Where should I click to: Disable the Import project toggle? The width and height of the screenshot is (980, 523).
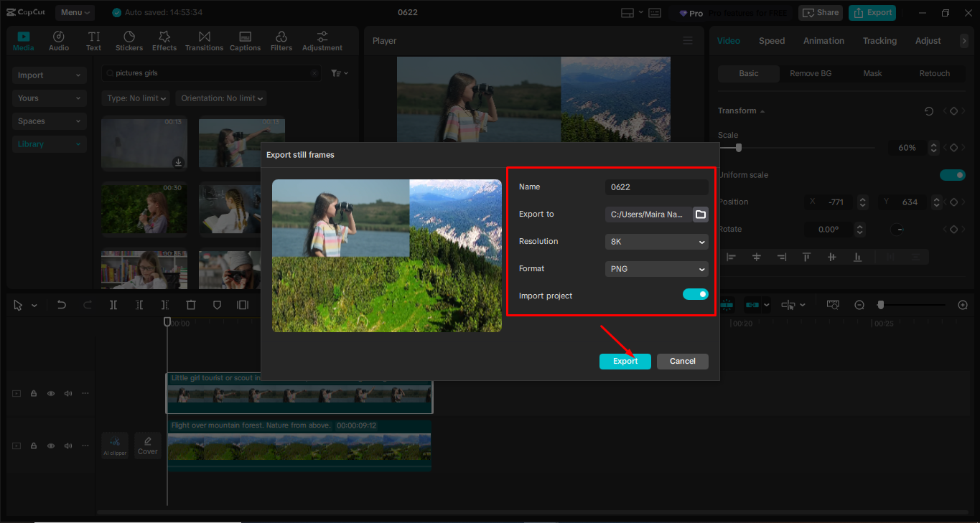coord(695,294)
